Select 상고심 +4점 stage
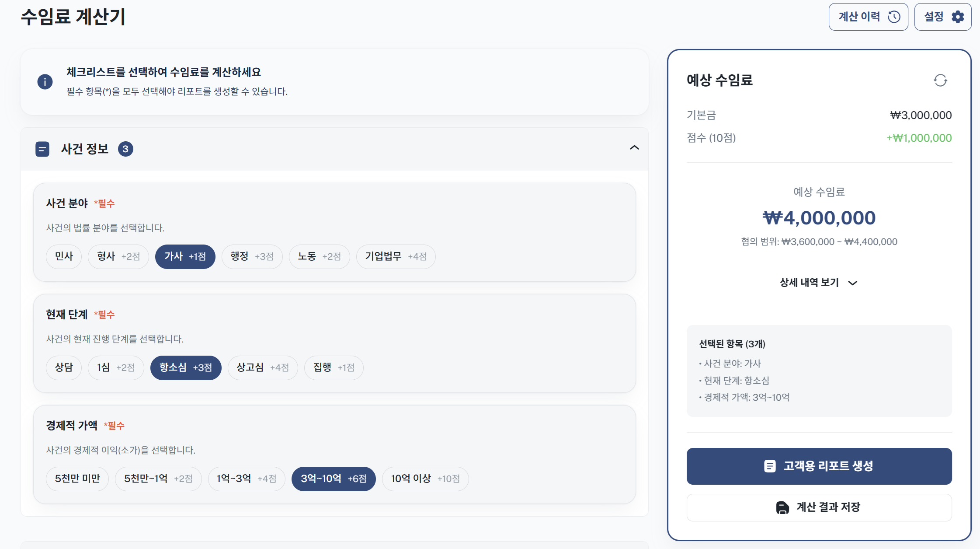980x549 pixels. [262, 367]
